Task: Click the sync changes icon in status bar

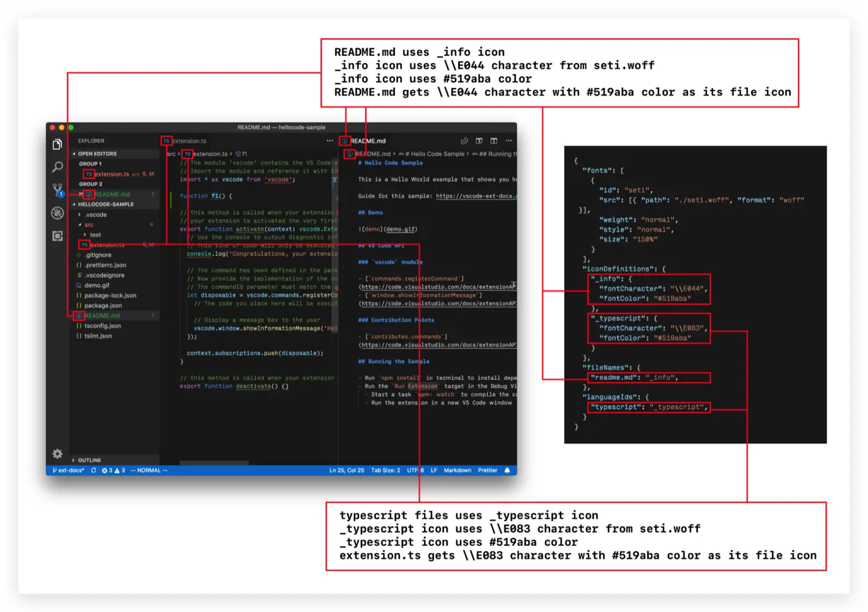Action: point(94,471)
